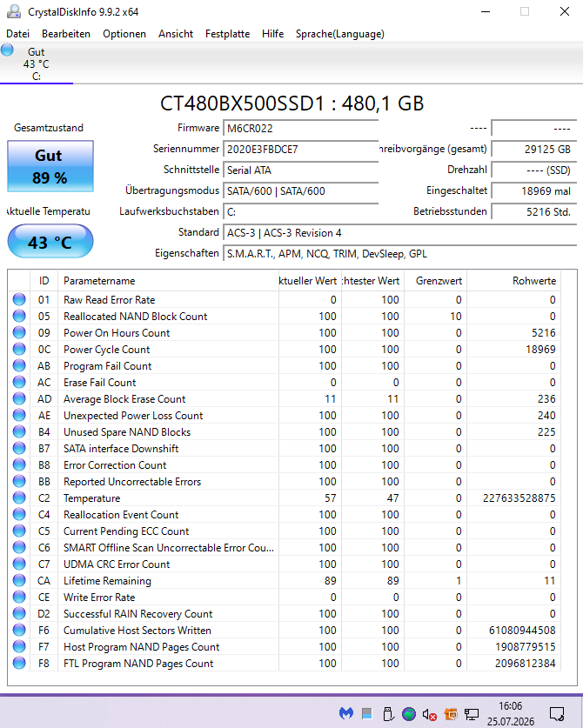Click the status icon for Cumulative Host Sectors Written
Image resolution: width=583 pixels, height=728 pixels.
point(19,630)
